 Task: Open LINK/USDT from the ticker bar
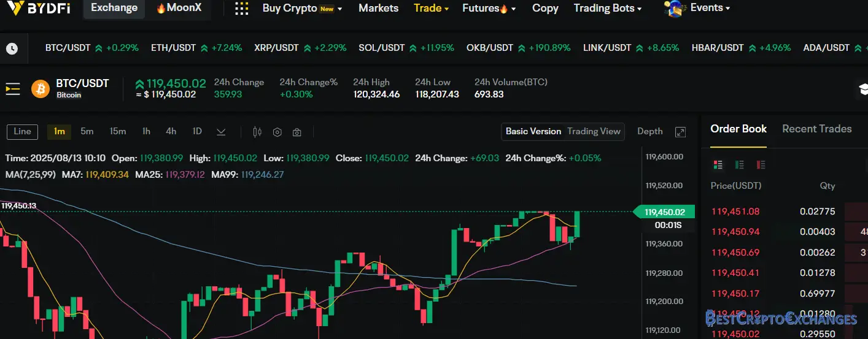click(630, 48)
